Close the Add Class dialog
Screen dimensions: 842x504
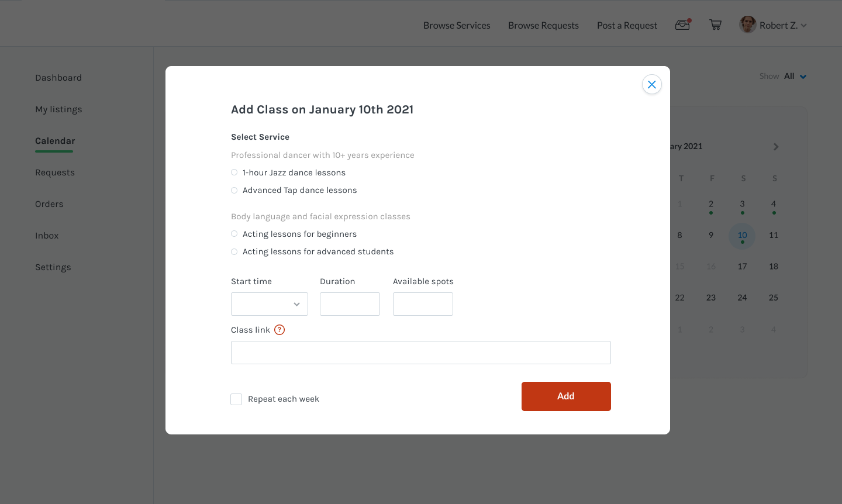pyautogui.click(x=652, y=85)
